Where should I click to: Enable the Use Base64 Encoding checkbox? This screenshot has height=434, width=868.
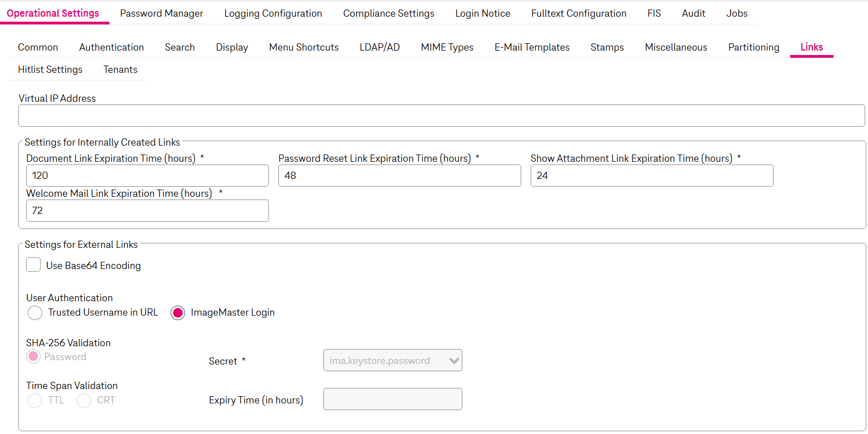point(34,265)
